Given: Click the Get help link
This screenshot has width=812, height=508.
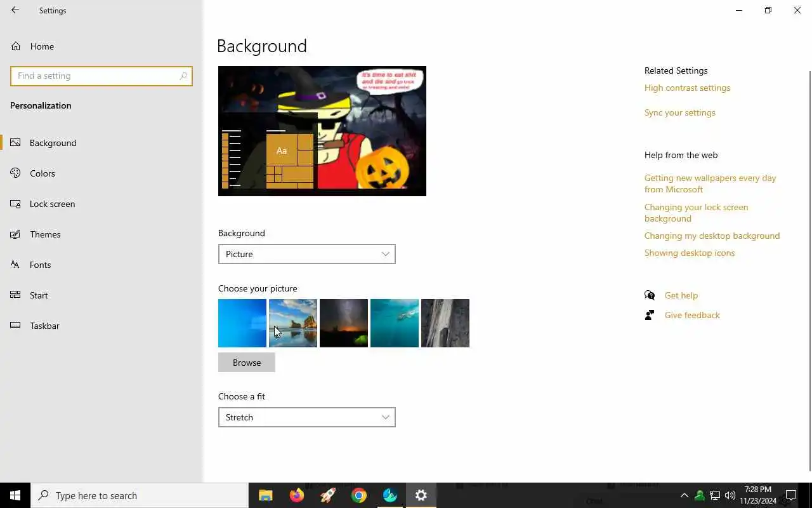Looking at the screenshot, I should tap(681, 295).
